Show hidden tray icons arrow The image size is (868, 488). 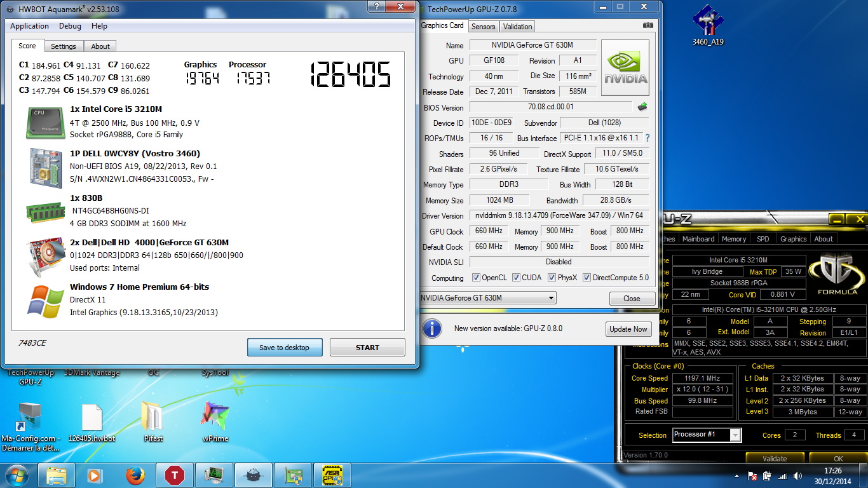(x=736, y=476)
